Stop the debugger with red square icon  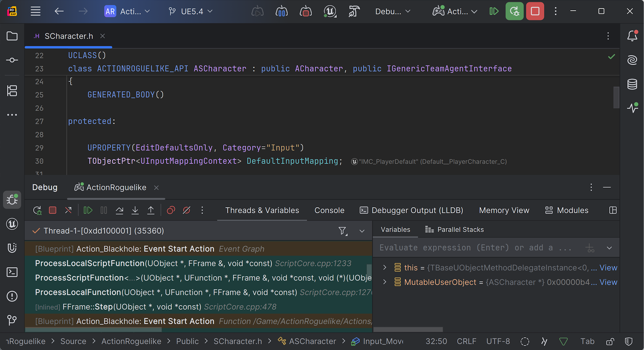coord(53,211)
